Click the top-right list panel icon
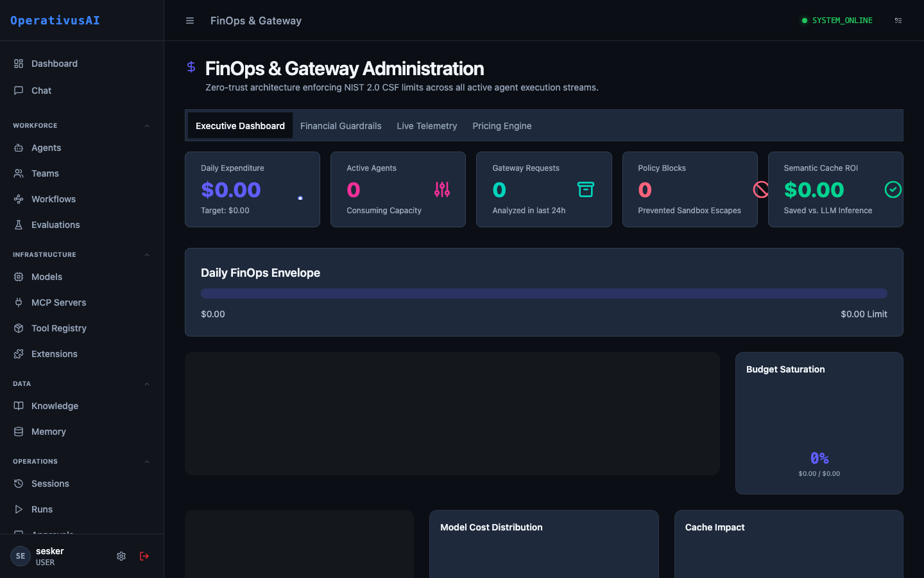Viewport: 924px width, 578px height. [898, 21]
